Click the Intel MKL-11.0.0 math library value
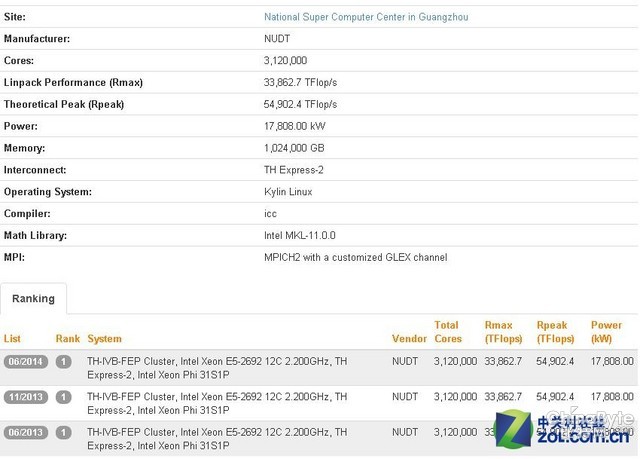This screenshot has height=459, width=640. 300,235
